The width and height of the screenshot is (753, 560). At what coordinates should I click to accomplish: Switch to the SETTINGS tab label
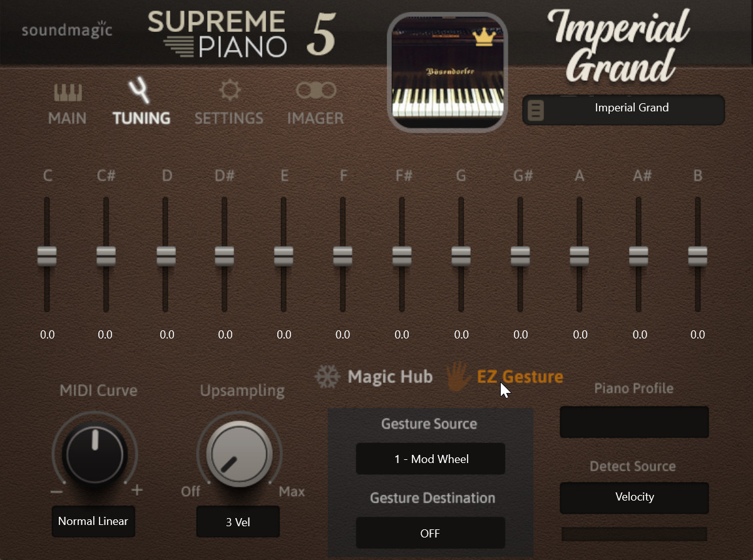[x=229, y=118]
